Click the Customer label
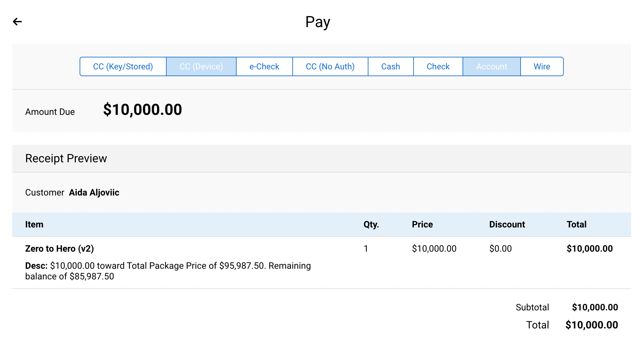The height and width of the screenshot is (362, 644). (45, 193)
